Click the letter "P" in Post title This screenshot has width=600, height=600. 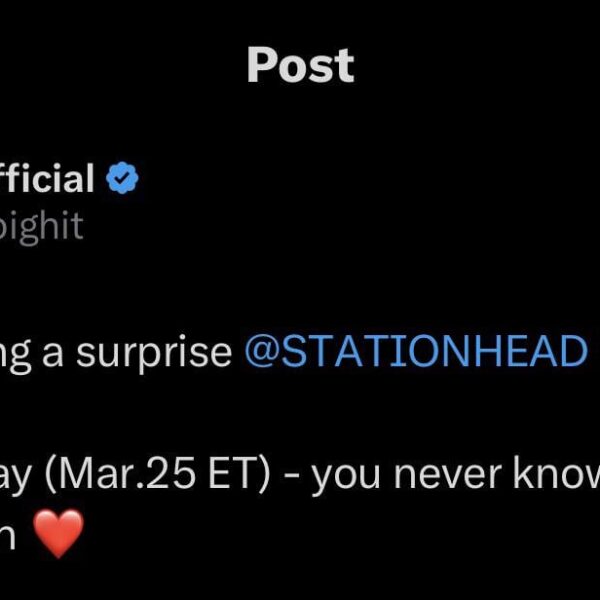261,66
